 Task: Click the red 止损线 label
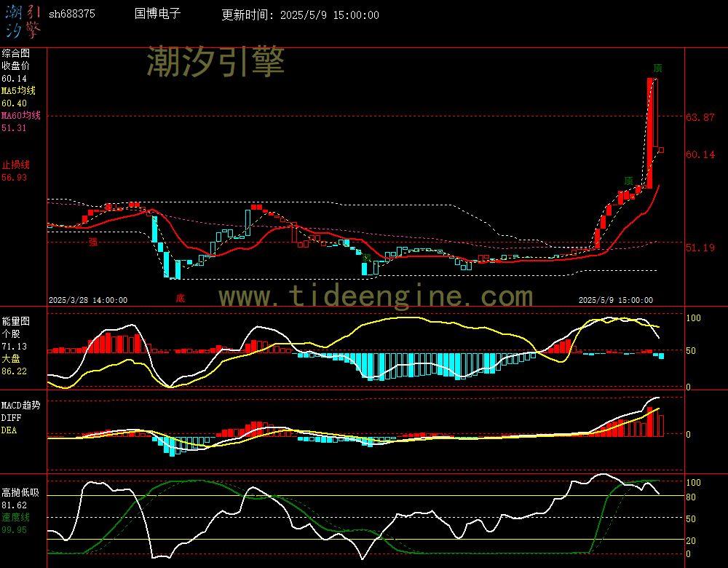(16, 165)
